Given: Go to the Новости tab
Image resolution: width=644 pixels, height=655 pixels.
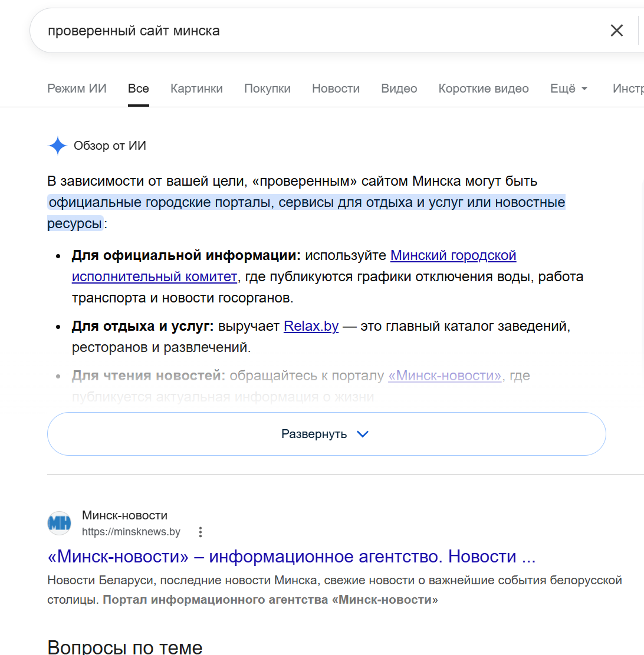Looking at the screenshot, I should click(336, 88).
